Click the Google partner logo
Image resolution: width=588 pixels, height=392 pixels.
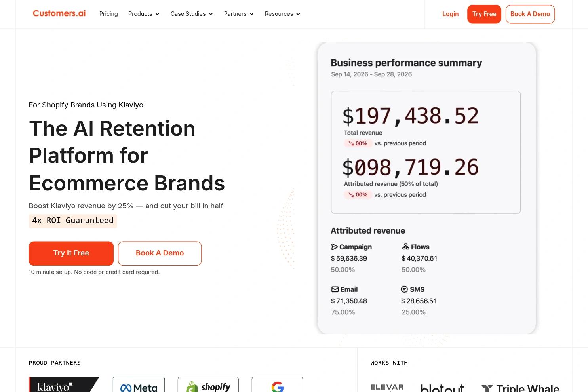click(x=277, y=384)
